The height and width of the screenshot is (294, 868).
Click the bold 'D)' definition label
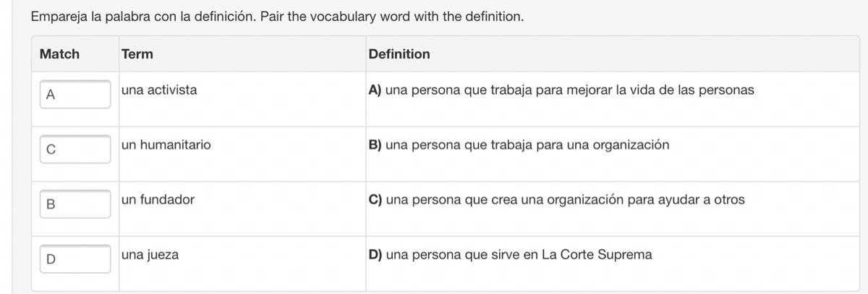pyautogui.click(x=375, y=255)
